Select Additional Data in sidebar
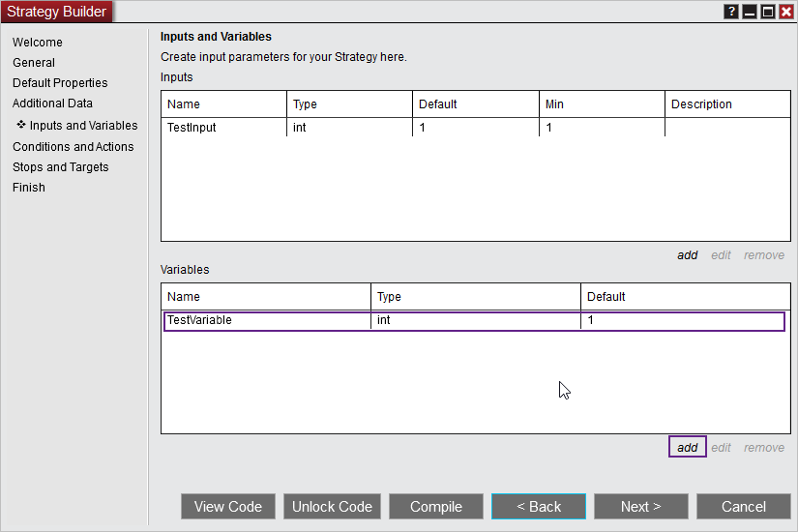Screen dimensions: 798x532 [x=52, y=103]
